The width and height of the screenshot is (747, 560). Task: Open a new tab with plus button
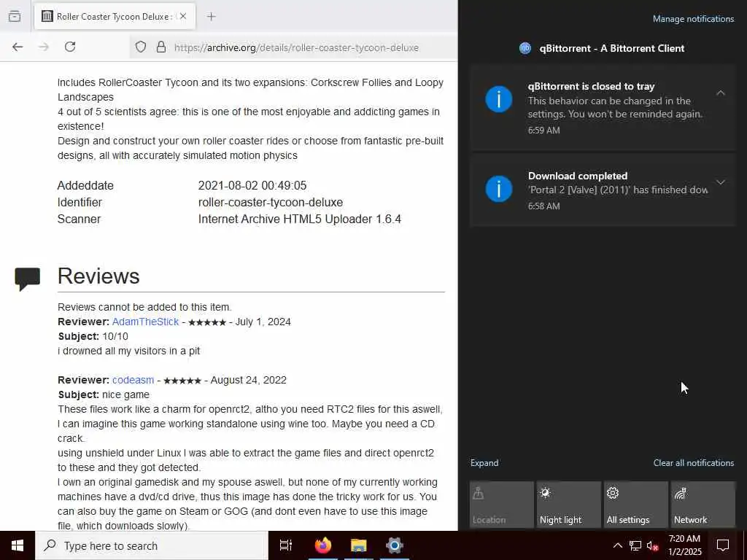[211, 17]
